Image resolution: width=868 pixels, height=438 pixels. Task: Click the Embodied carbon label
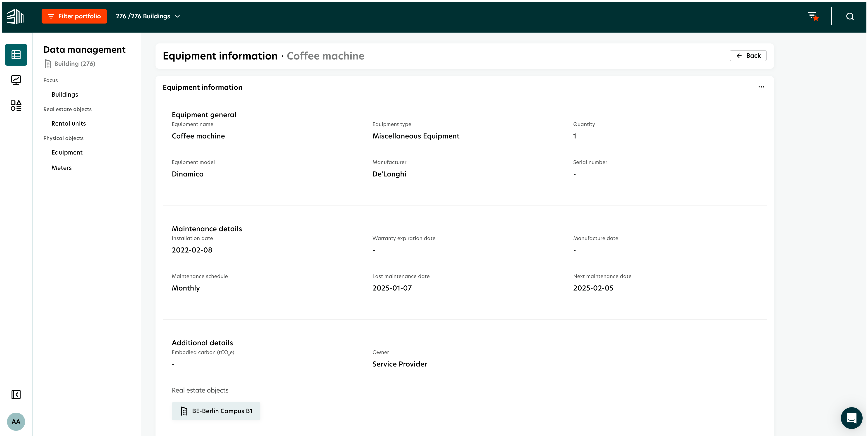[203, 352]
